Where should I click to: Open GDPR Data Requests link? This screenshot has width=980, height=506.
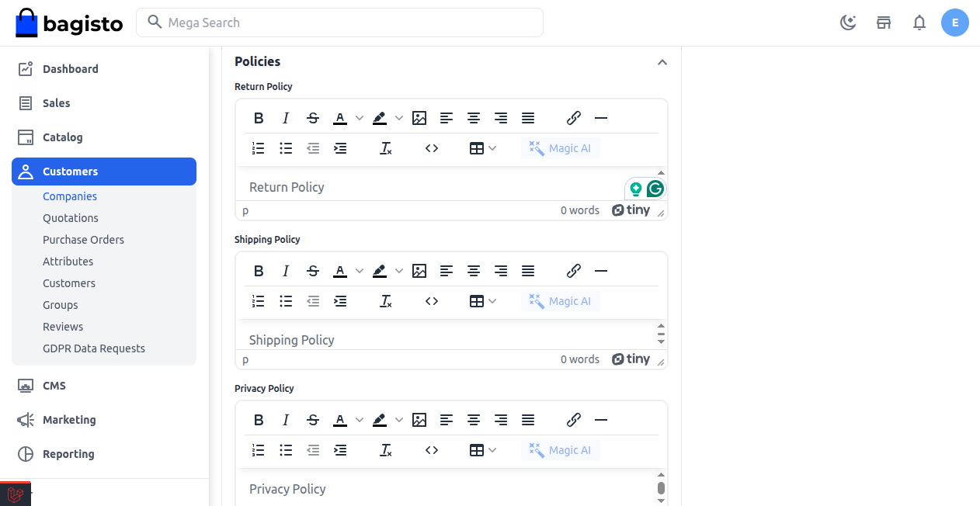[x=94, y=348]
